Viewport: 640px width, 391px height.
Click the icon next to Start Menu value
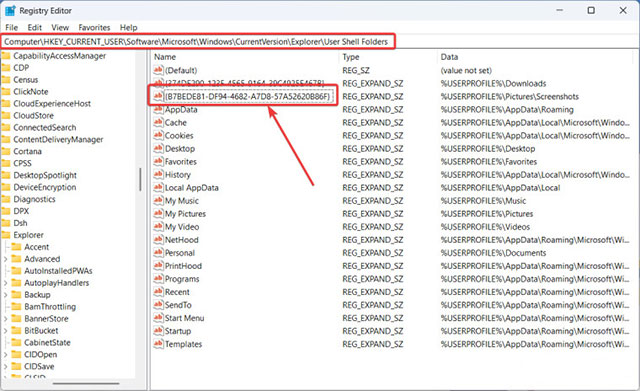click(x=158, y=318)
